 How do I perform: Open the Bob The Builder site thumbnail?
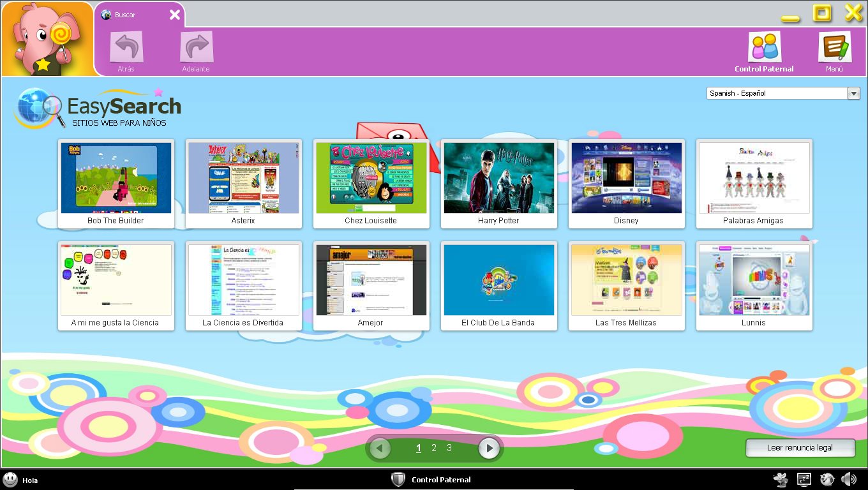coord(116,184)
